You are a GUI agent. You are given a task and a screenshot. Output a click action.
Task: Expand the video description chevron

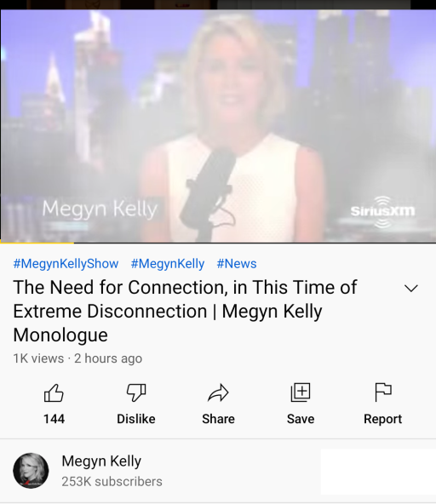pyautogui.click(x=411, y=288)
